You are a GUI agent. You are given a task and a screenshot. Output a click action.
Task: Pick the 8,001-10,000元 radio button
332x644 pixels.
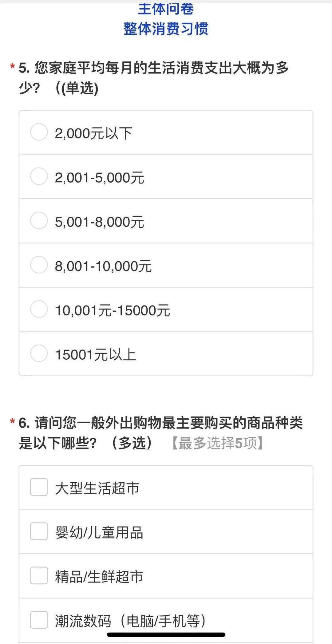tap(39, 265)
